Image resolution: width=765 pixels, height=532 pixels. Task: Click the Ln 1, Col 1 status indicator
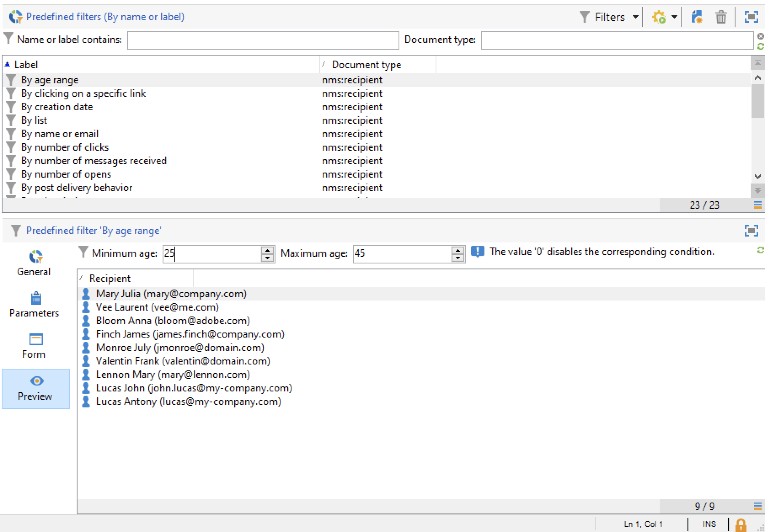coord(643,524)
